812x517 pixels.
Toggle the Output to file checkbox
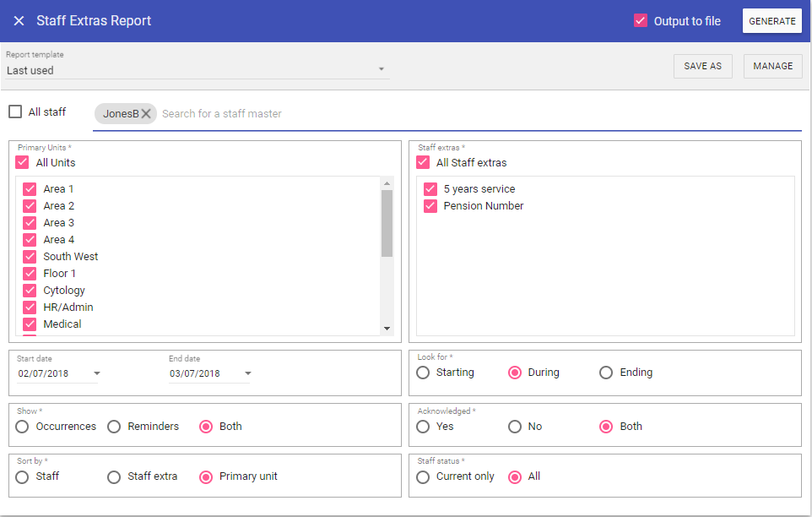641,21
